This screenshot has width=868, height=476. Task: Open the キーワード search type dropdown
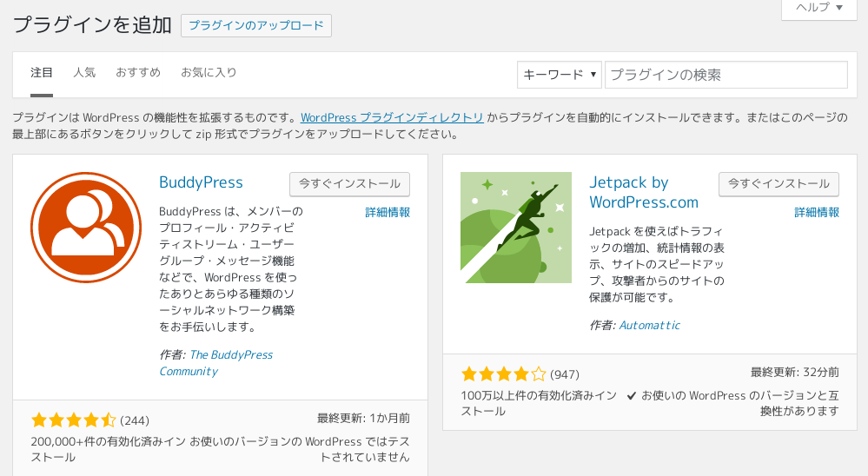coord(559,75)
